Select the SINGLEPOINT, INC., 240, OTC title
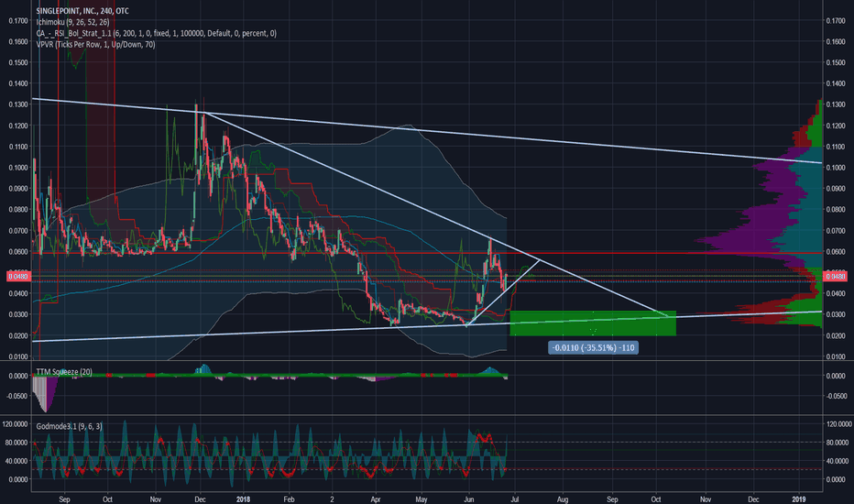Viewport: 854px width, 504px height. click(x=82, y=11)
